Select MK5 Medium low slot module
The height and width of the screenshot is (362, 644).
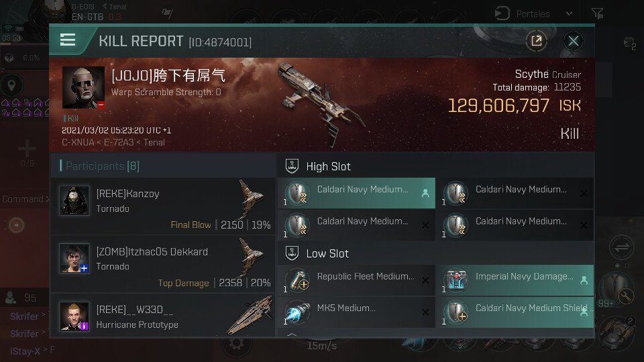pyautogui.click(x=356, y=312)
